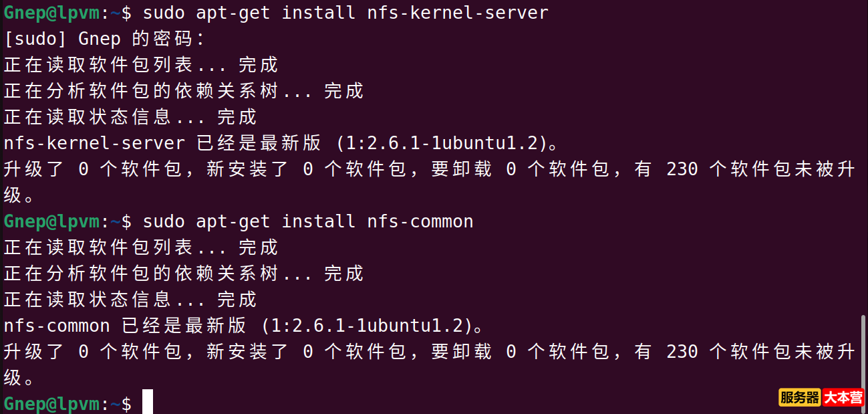Click the number 230 in the last upgrade summary
The width and height of the screenshot is (868, 414).
682,352
